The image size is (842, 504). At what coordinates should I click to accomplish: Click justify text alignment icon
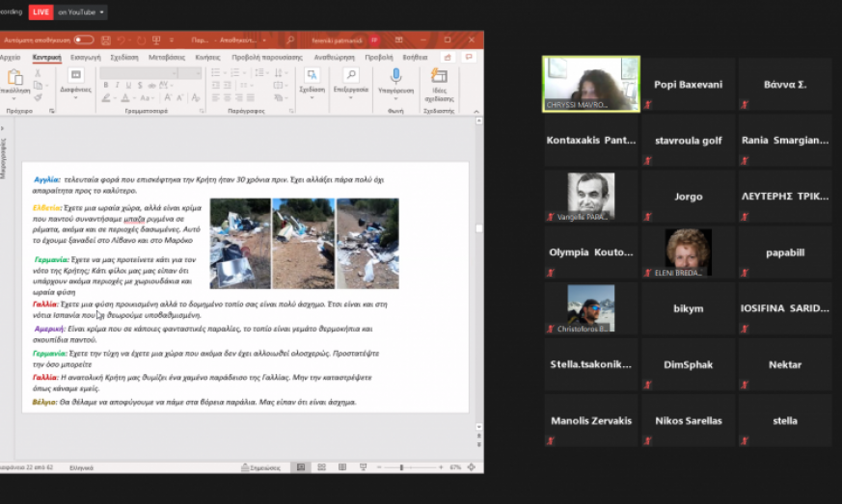(250, 97)
